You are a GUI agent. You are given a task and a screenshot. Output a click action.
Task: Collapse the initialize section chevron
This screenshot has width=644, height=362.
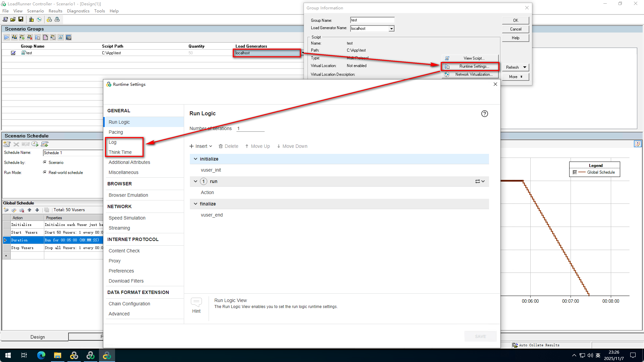click(195, 159)
